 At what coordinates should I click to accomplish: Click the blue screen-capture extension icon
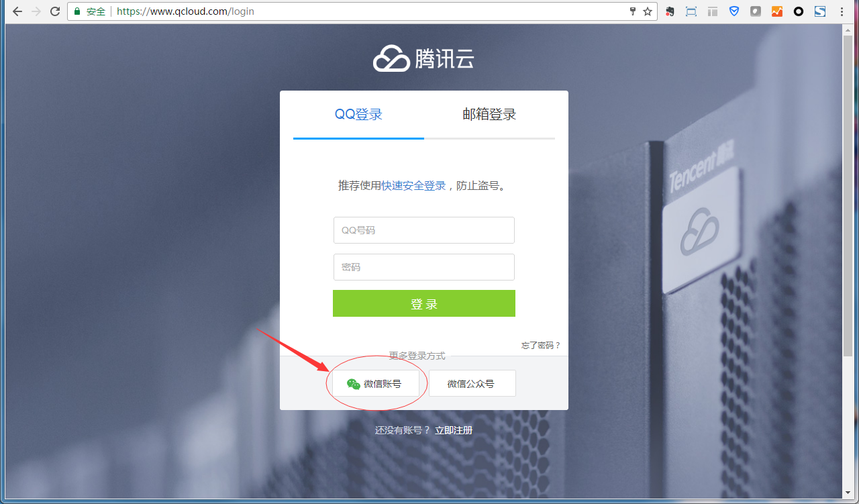pos(691,11)
